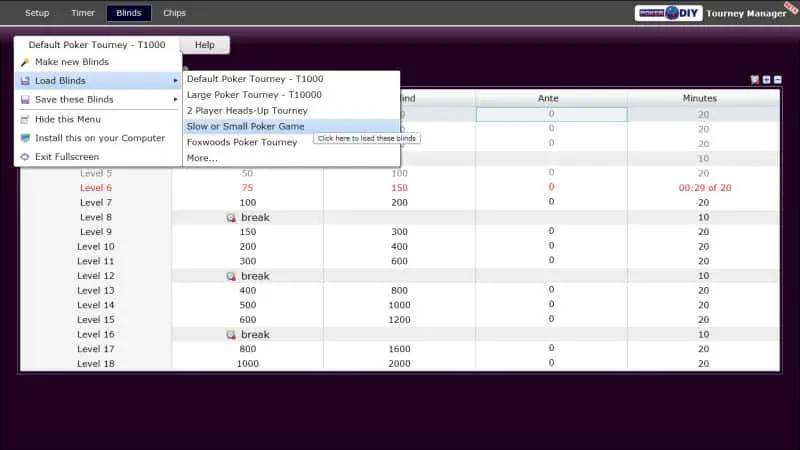Viewport: 800px width, 450px height.
Task: Open Save these Blinds menu item
Action: pos(98,99)
